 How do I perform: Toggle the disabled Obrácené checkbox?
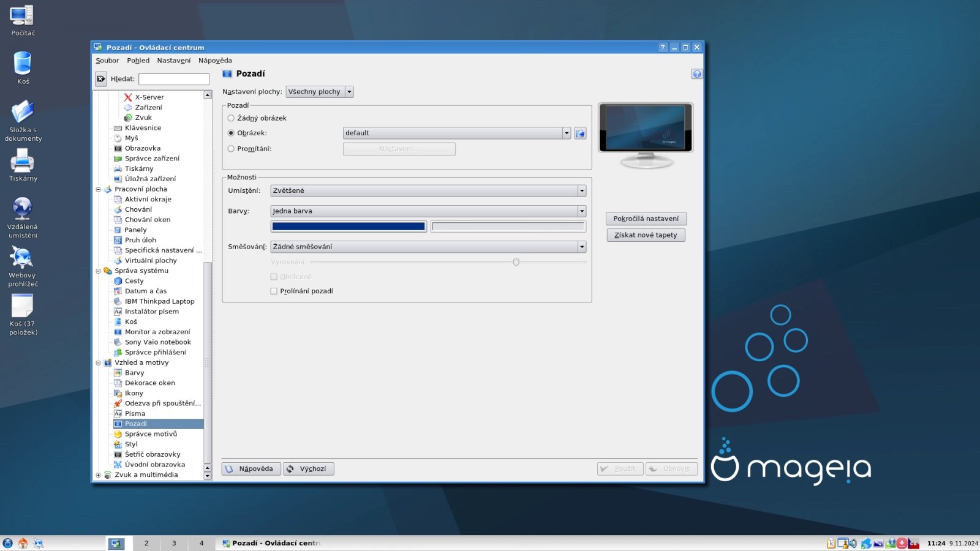tap(274, 277)
